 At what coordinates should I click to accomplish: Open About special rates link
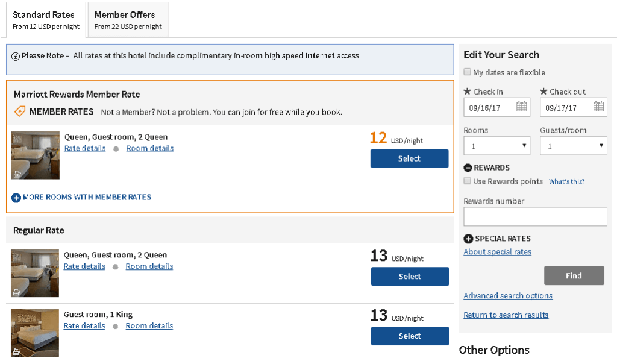pyautogui.click(x=497, y=252)
